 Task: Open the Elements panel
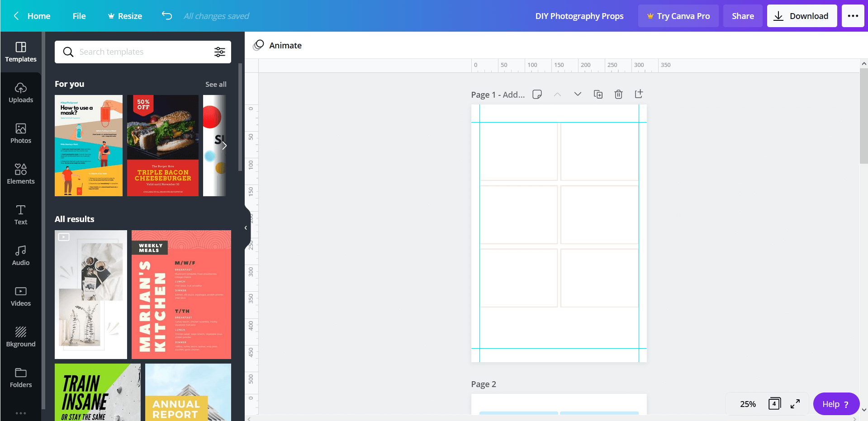[x=20, y=174]
